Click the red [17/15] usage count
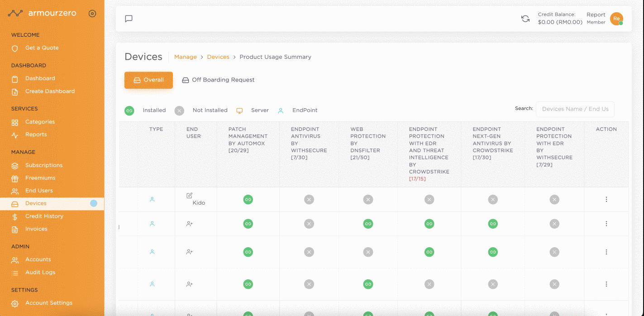644x316 pixels. click(x=417, y=179)
